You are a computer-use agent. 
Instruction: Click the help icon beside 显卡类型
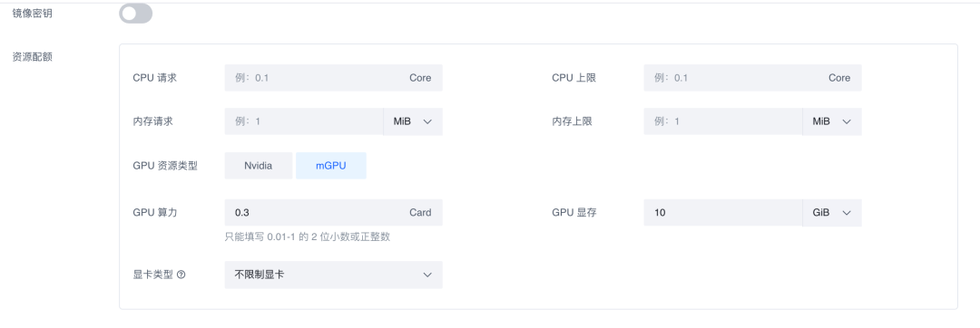[x=181, y=275]
